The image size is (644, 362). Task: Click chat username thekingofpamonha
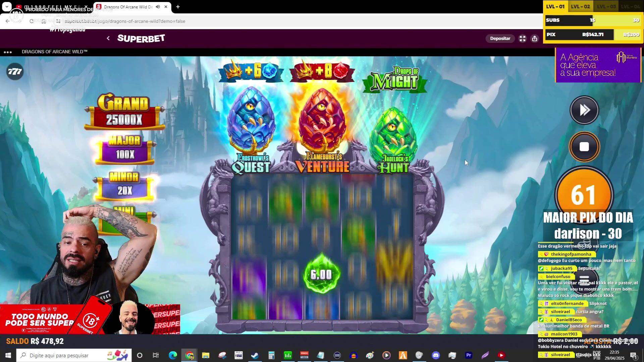pyautogui.click(x=571, y=254)
